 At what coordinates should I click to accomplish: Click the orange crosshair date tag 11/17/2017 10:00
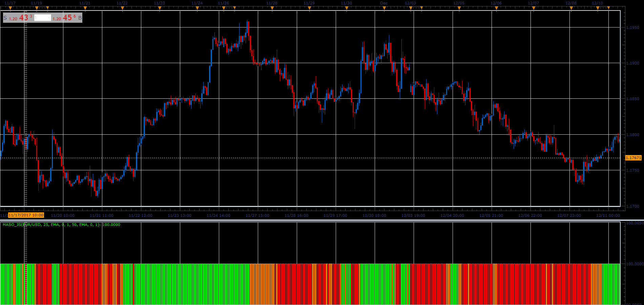point(26,215)
